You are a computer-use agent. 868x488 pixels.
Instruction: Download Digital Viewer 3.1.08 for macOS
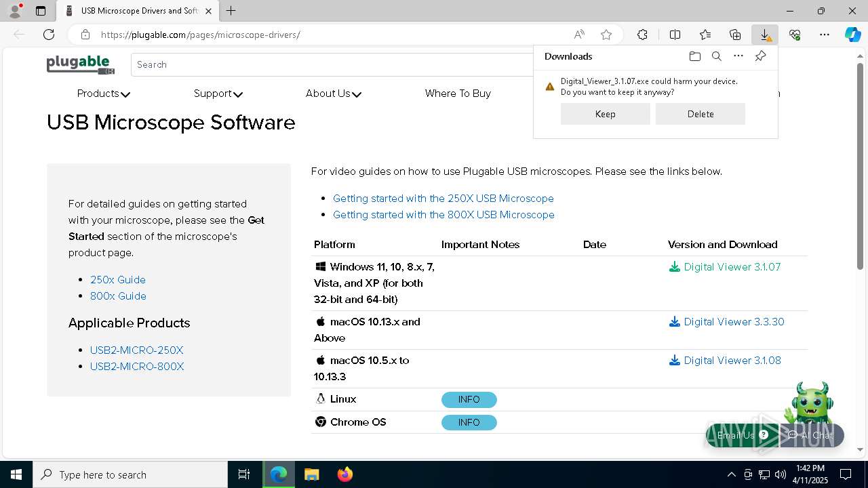[x=725, y=361]
